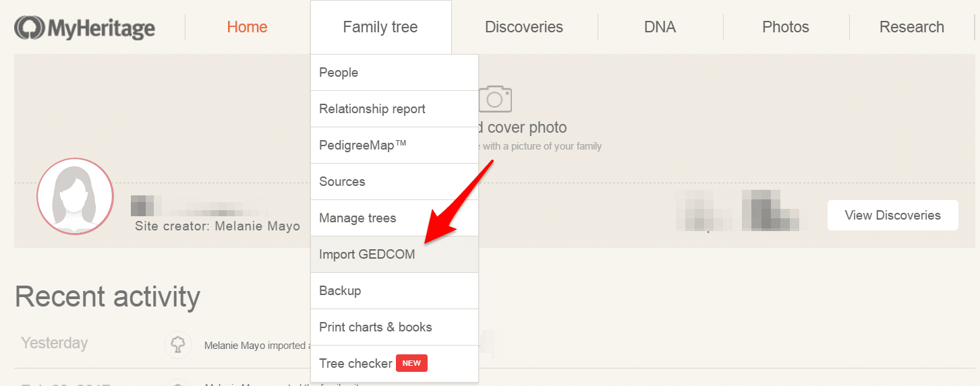Collapse the Family tree dropdown menu

[380, 28]
